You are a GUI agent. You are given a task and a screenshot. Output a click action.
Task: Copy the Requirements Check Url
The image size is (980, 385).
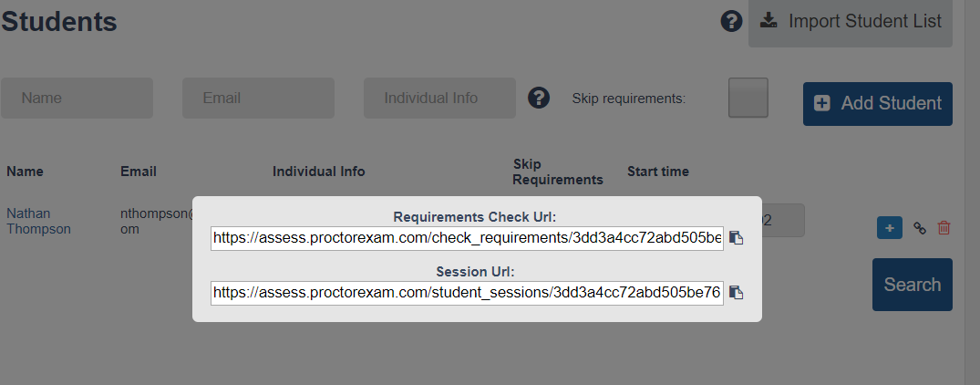click(x=737, y=238)
